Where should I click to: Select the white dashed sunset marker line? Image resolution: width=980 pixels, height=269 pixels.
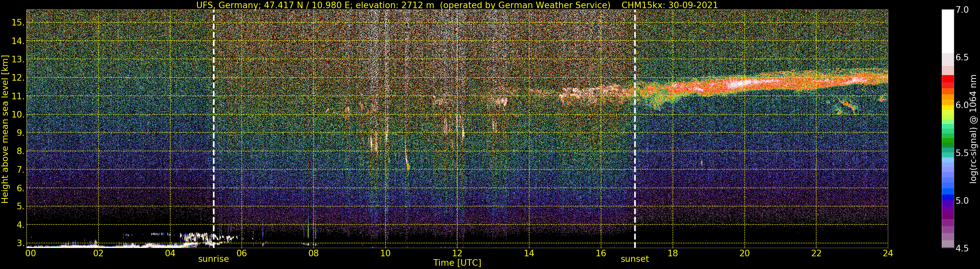635,129
